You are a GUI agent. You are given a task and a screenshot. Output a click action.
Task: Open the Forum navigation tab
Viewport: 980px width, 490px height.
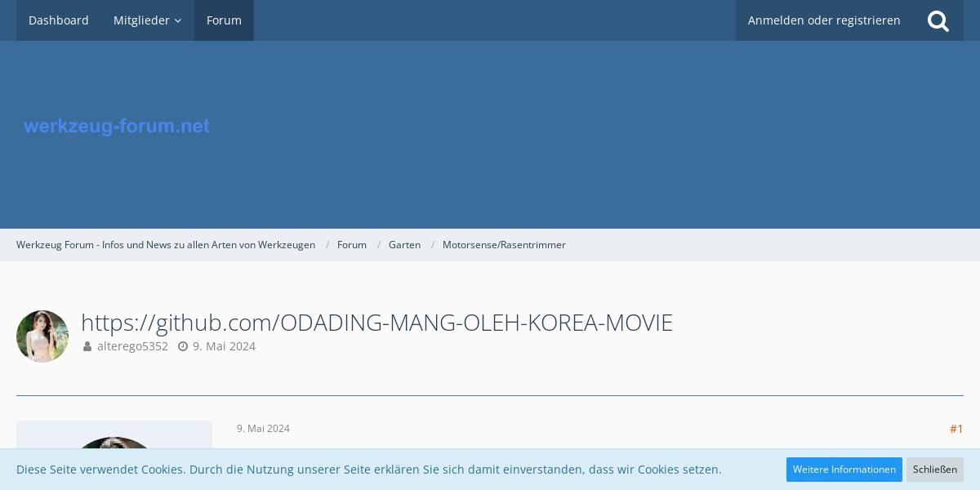click(224, 20)
